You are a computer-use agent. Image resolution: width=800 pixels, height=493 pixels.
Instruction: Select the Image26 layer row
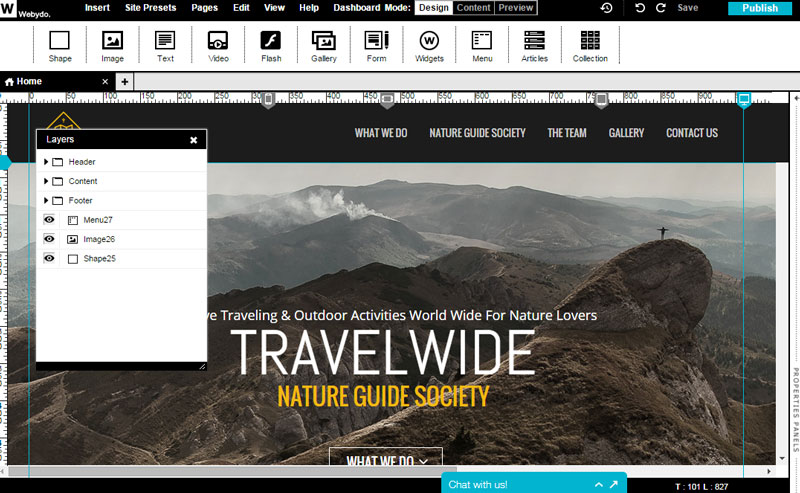point(121,239)
